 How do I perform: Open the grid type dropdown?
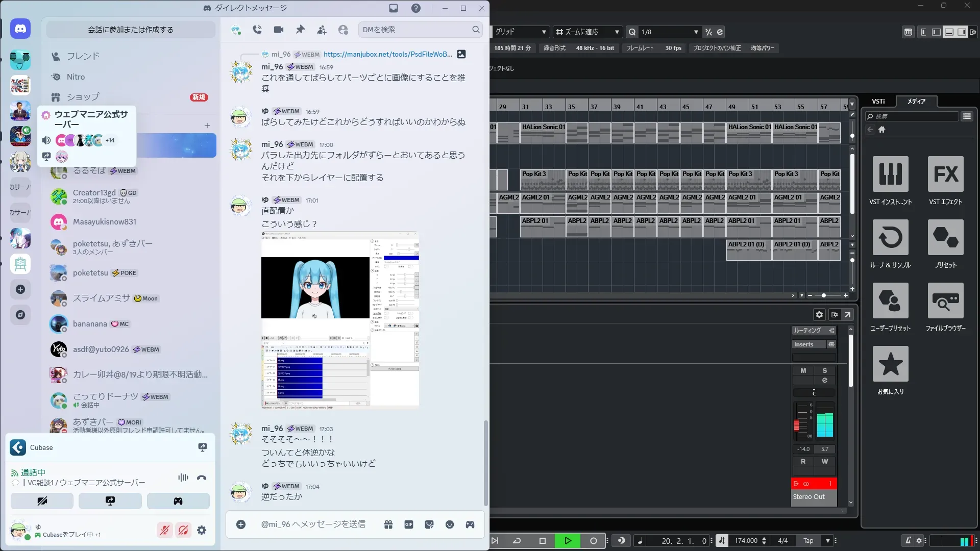[521, 32]
